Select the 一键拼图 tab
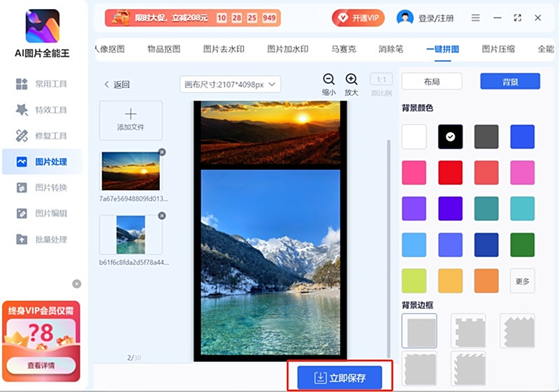Image resolution: width=559 pixels, height=392 pixels. [x=443, y=49]
